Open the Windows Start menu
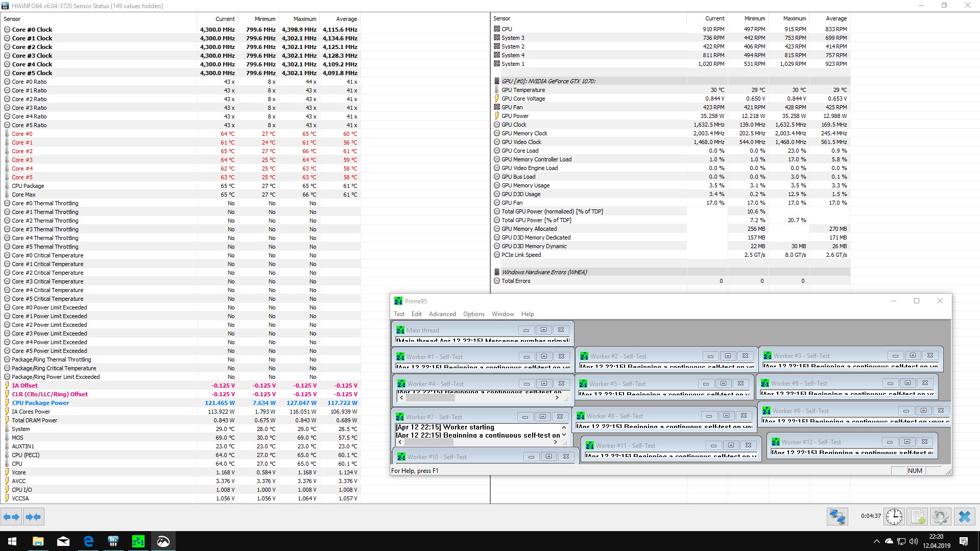 12,541
